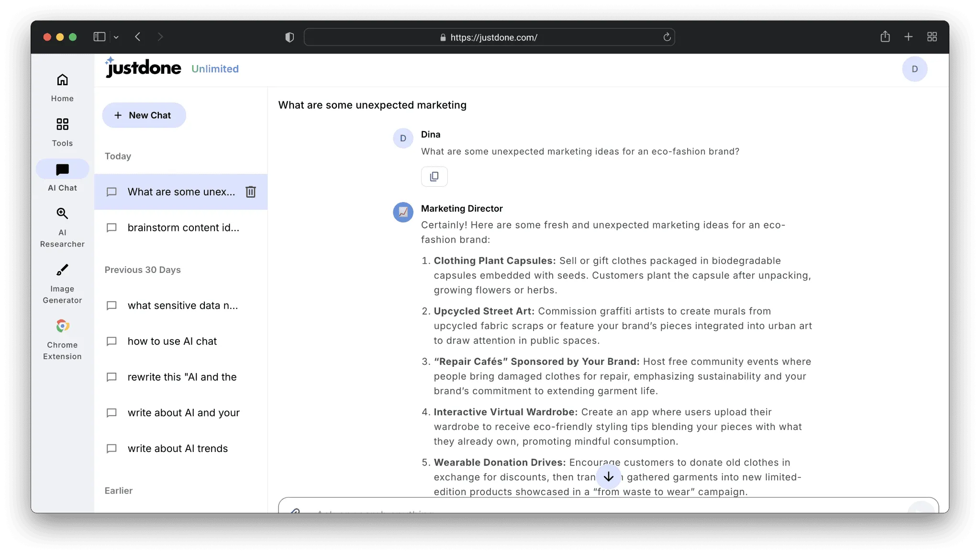
Task: Toggle the browser sidebar panel
Action: coord(99,37)
